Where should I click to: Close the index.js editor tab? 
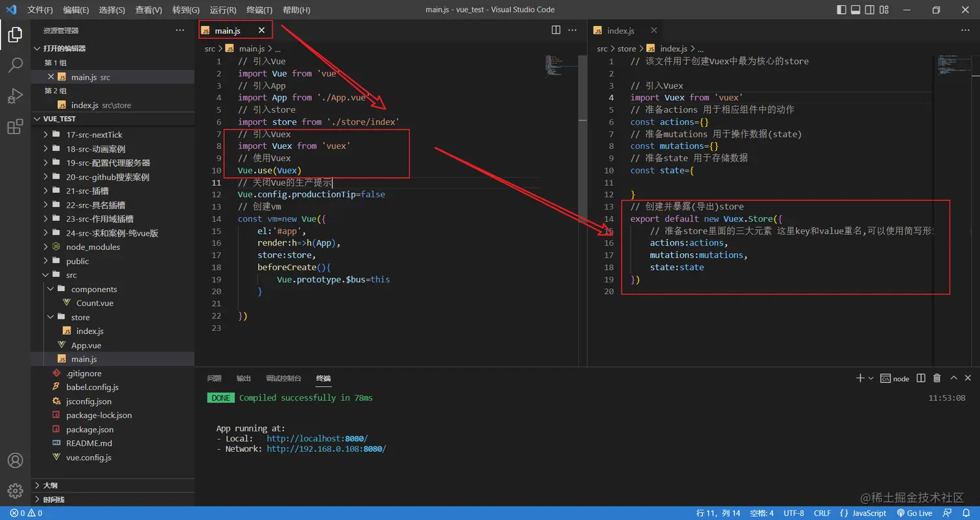click(x=654, y=30)
